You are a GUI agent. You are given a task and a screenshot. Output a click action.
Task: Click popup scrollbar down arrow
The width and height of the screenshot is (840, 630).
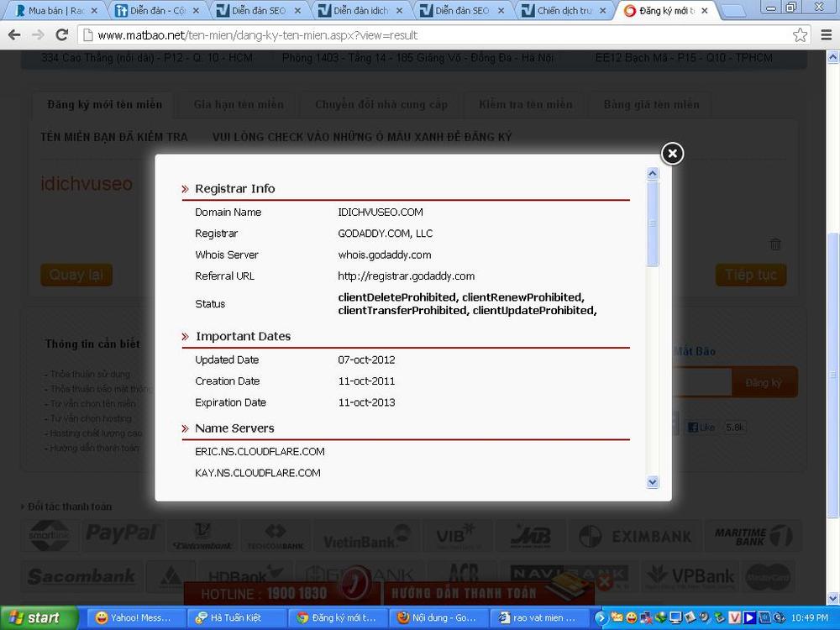coord(653,482)
